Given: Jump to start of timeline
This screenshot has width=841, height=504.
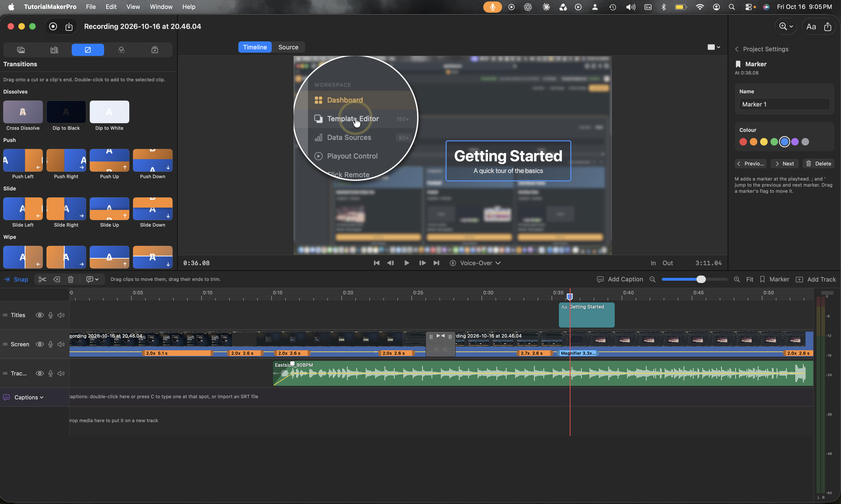Looking at the screenshot, I should point(377,263).
